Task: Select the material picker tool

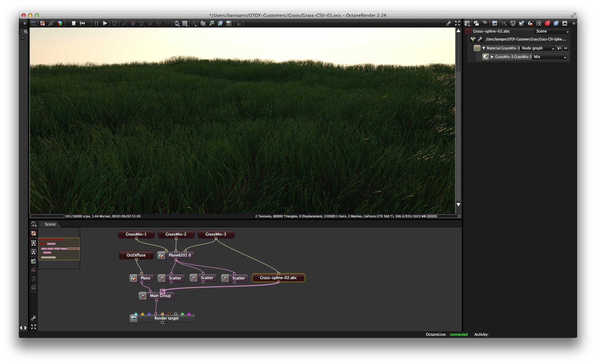Action: [141, 24]
